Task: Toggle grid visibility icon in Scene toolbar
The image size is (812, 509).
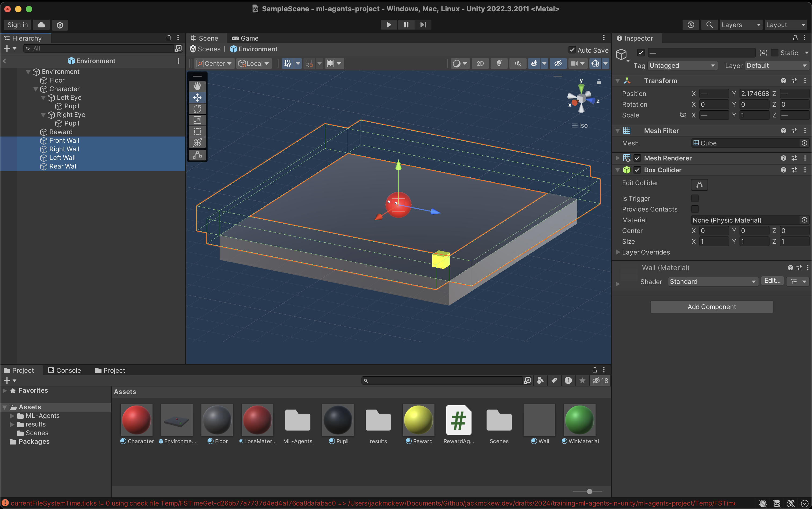Action: [x=288, y=63]
